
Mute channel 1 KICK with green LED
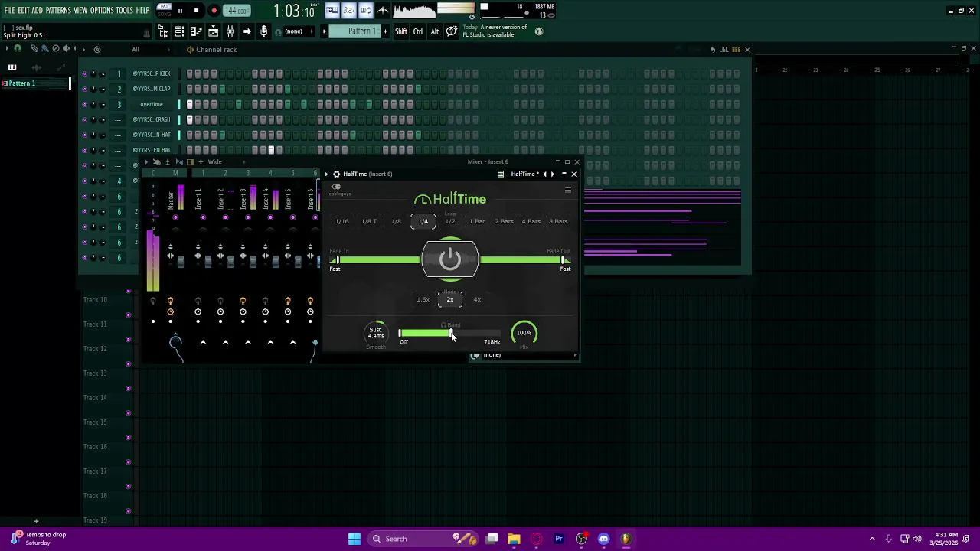(84, 73)
